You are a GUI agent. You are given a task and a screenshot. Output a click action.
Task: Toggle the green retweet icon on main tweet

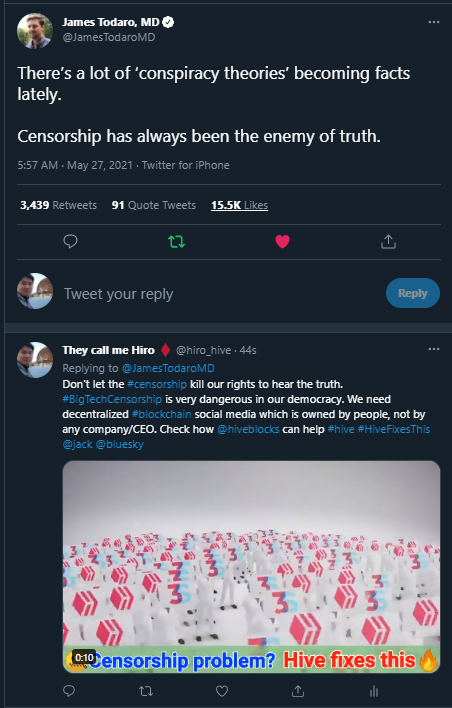[x=177, y=242]
